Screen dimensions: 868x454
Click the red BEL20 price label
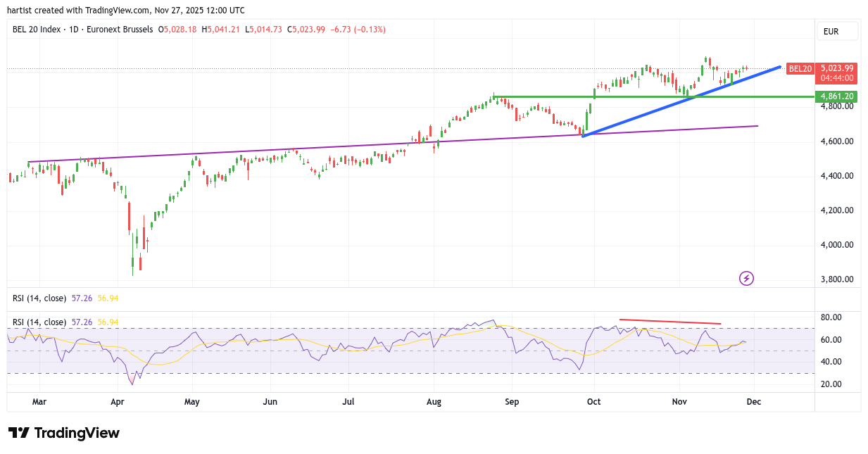800,69
